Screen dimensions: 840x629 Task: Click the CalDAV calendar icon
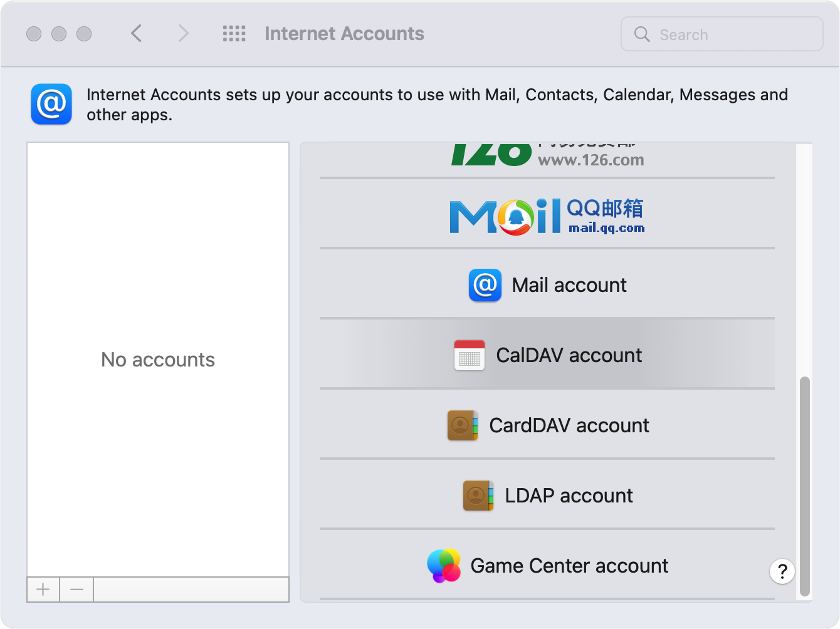pyautogui.click(x=470, y=355)
